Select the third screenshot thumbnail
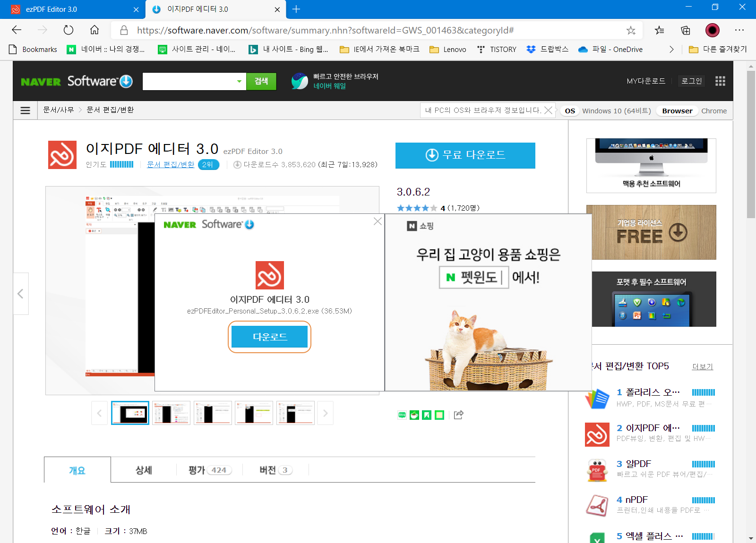This screenshot has height=543, width=756. point(213,413)
